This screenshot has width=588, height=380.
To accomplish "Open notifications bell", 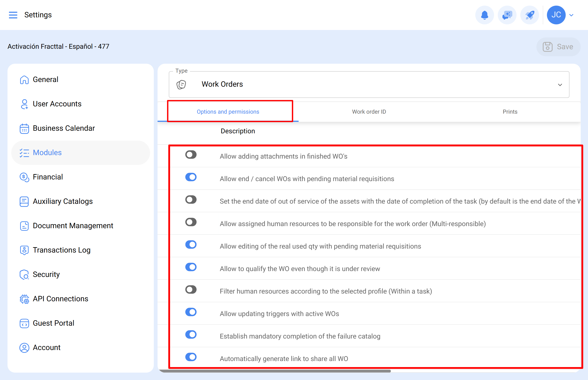I will tap(484, 15).
